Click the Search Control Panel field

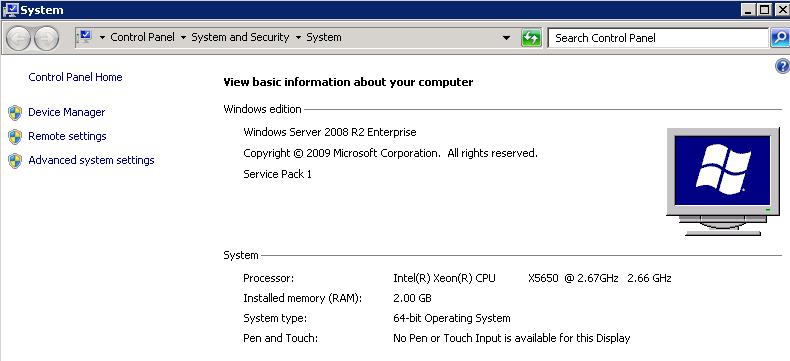(658, 38)
